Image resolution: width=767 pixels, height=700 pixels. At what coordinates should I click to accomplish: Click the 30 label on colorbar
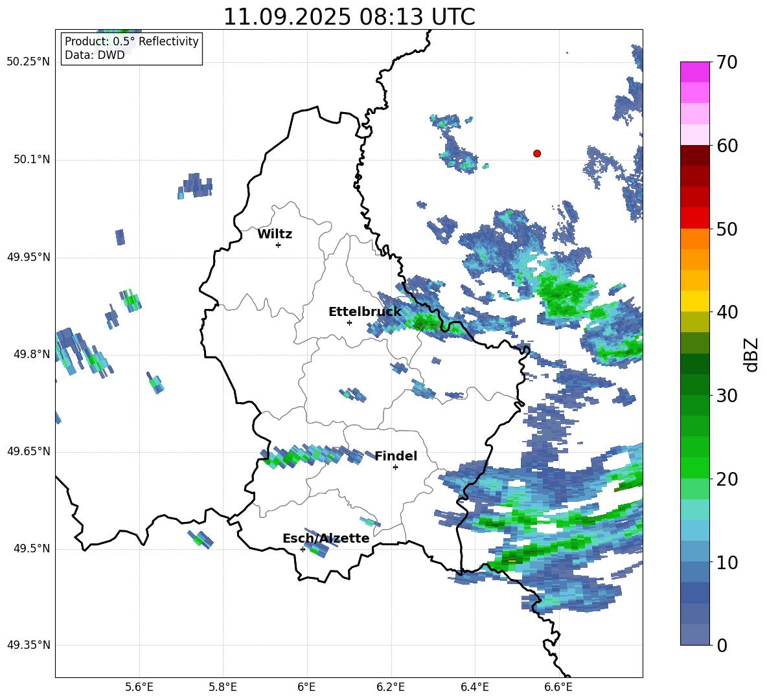(x=727, y=396)
